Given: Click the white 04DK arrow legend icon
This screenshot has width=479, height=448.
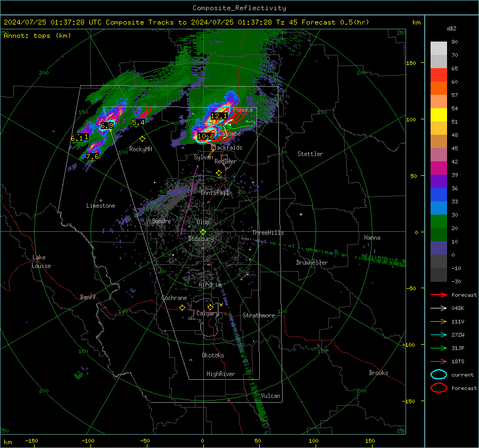Looking at the screenshot, I should click(439, 308).
